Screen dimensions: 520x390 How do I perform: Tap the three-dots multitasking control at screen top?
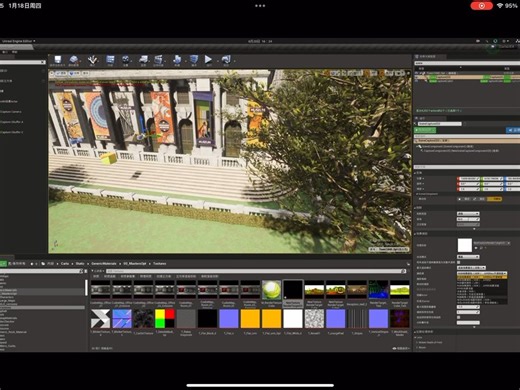(260, 6)
